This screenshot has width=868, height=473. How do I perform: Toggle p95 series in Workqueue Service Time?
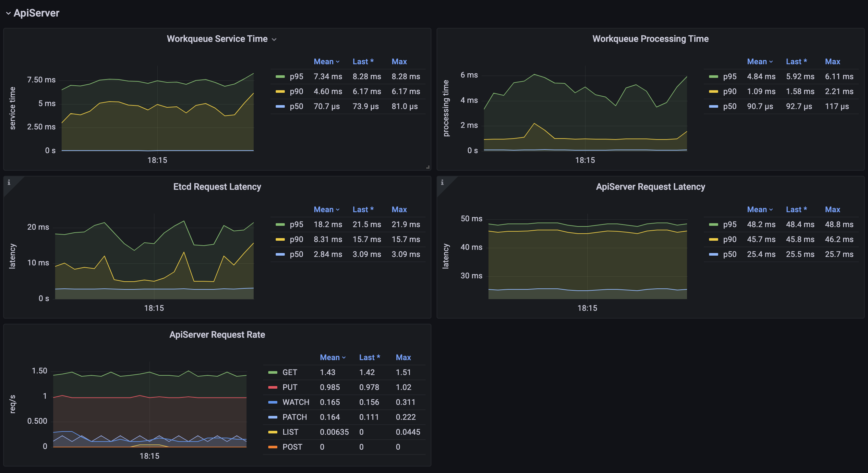296,77
